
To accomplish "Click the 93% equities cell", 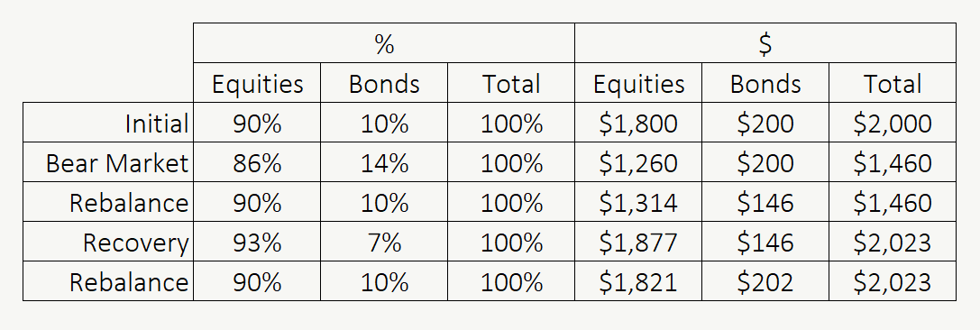I will pyautogui.click(x=257, y=242).
